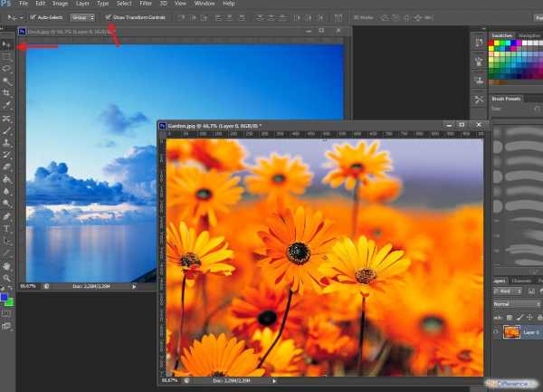543x392 pixels.
Task: Click the Layer 0 thumbnail
Action: [511, 331]
